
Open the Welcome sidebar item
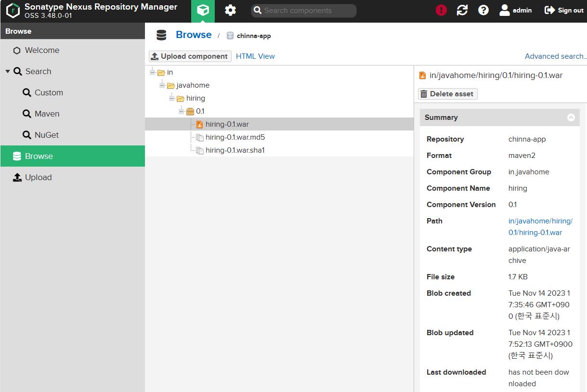(73, 50)
